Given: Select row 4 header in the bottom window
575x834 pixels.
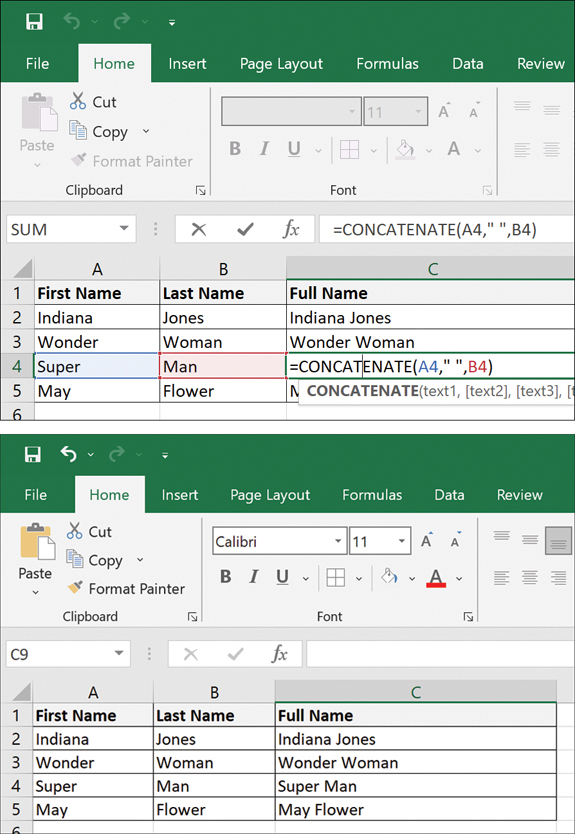Looking at the screenshot, I should pyautogui.click(x=15, y=786).
